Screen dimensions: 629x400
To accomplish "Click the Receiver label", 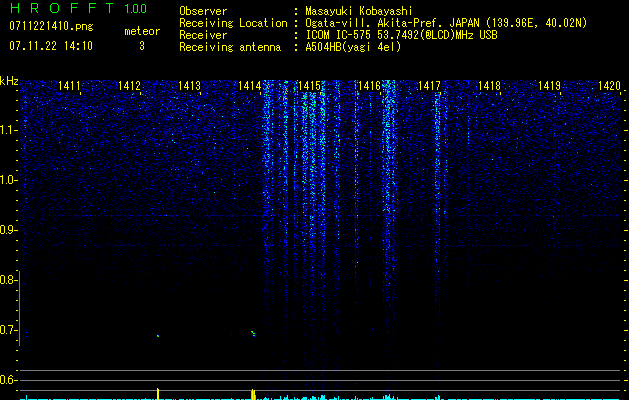I will coord(203,35).
